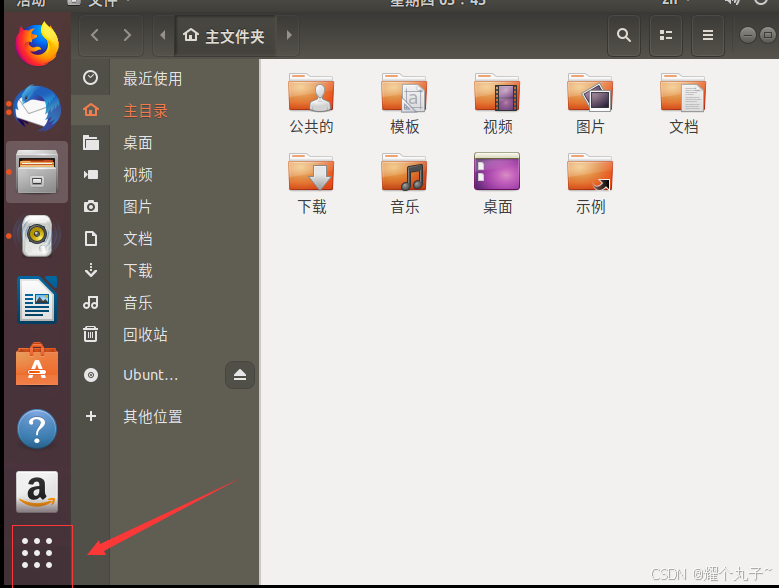Open LibreOffice Writer from the dock
This screenshot has width=779, height=588.
tap(37, 300)
